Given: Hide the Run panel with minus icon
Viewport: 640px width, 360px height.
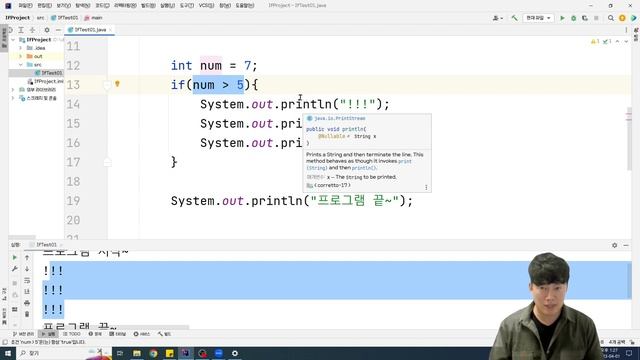Looking at the screenshot, I should point(626,245).
